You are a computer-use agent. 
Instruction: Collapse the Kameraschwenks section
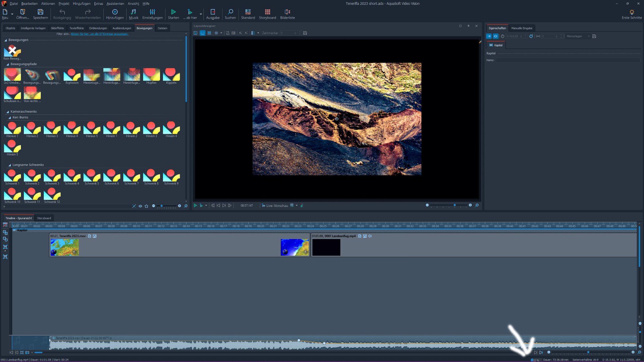7,112
